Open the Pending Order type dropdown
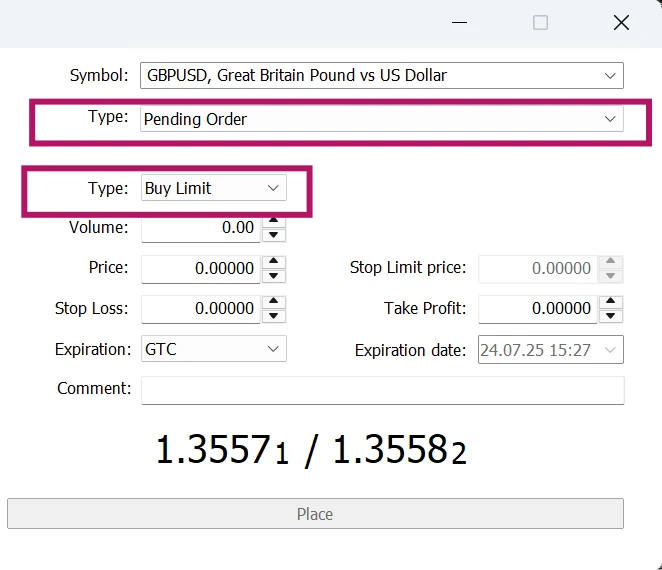Image resolution: width=662 pixels, height=570 pixels. click(382, 119)
